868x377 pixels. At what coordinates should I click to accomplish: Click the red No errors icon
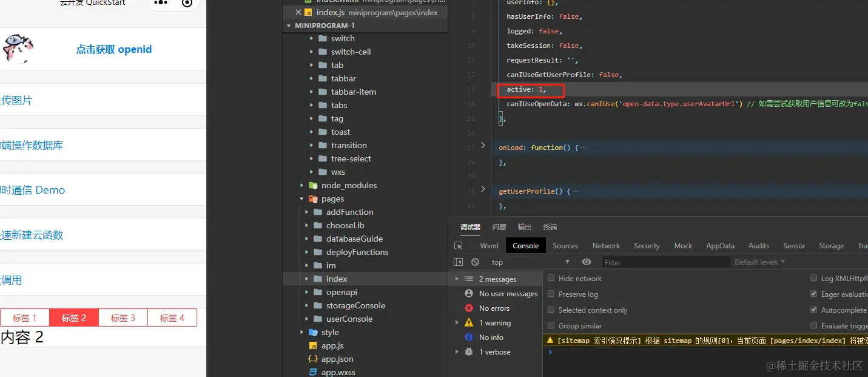click(468, 308)
